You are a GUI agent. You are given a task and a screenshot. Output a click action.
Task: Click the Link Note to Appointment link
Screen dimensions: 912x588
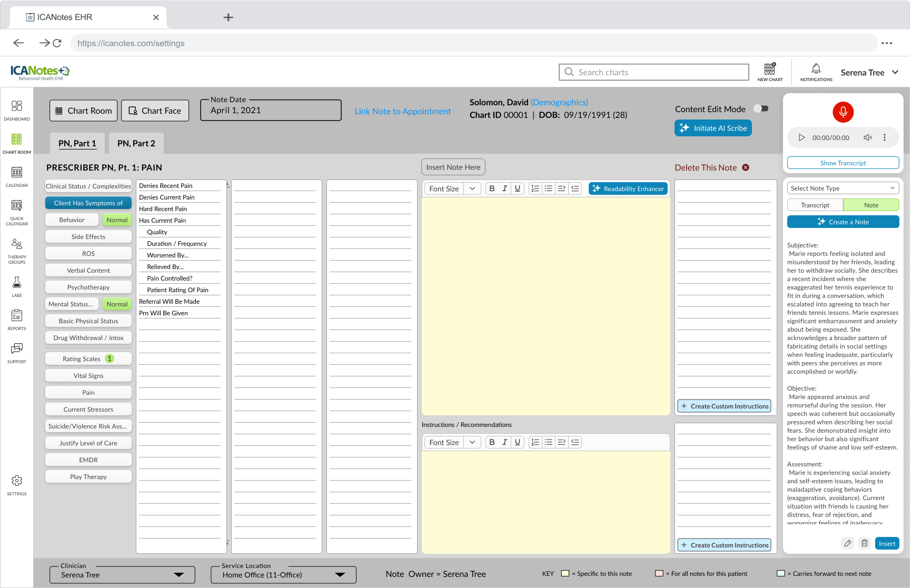[402, 111]
